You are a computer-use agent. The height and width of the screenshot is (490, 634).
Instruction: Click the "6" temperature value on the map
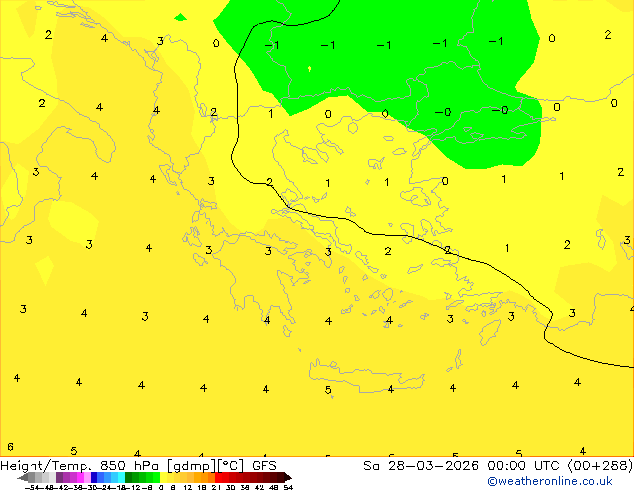click(10, 447)
